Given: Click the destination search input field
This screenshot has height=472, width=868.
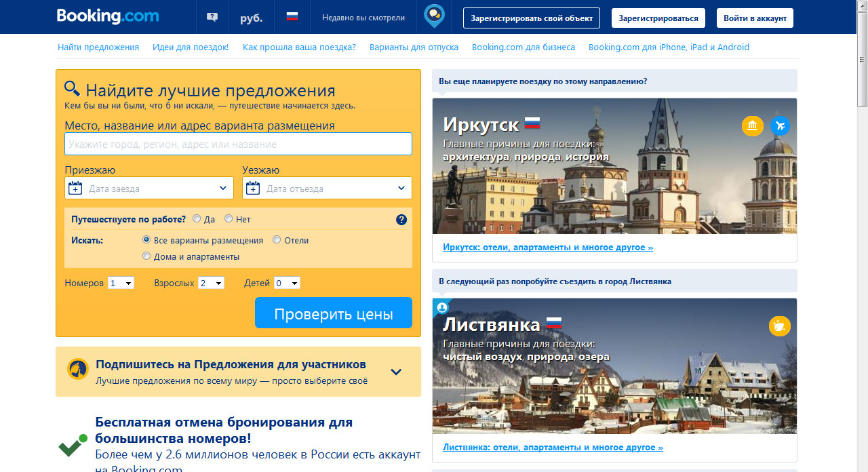Looking at the screenshot, I should tap(238, 144).
